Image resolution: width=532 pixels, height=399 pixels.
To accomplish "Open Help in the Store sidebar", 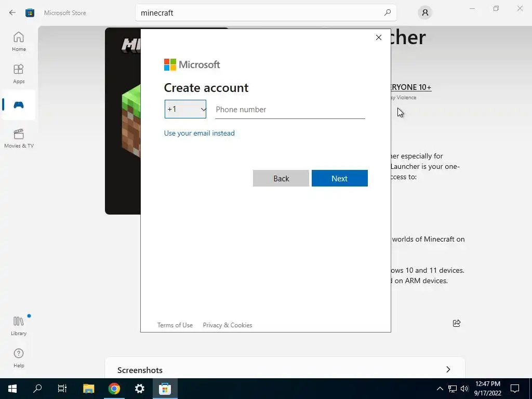I will click(x=19, y=358).
